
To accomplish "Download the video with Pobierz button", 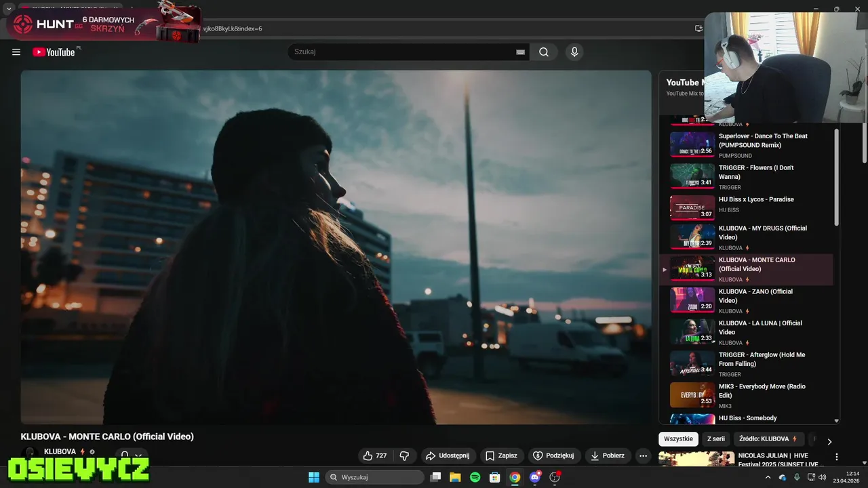I will tap(608, 455).
